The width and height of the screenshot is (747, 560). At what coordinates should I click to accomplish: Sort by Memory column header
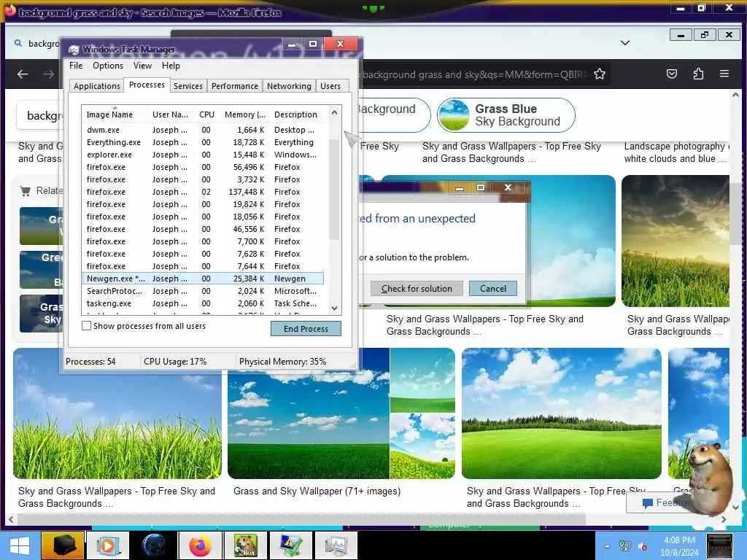click(x=244, y=114)
